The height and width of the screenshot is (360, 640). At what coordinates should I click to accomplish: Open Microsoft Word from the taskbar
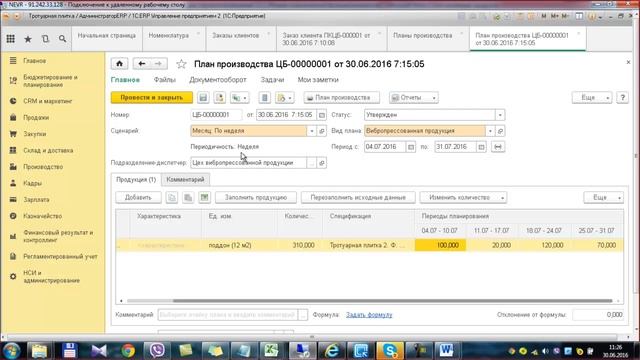[446, 351]
